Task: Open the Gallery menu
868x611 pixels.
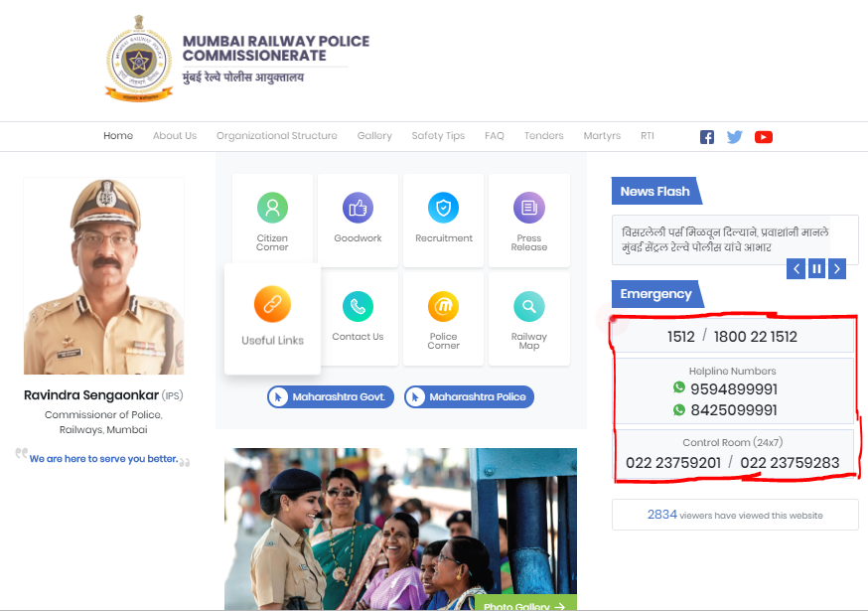Action: pos(374,136)
